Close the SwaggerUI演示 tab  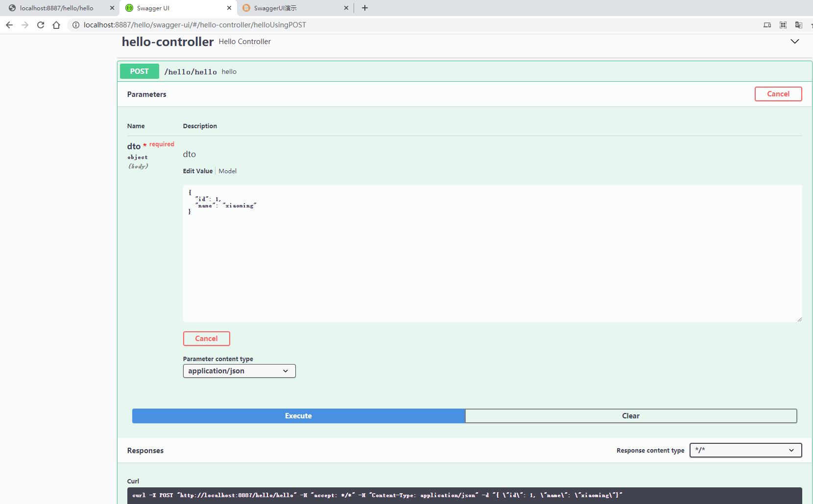point(346,8)
